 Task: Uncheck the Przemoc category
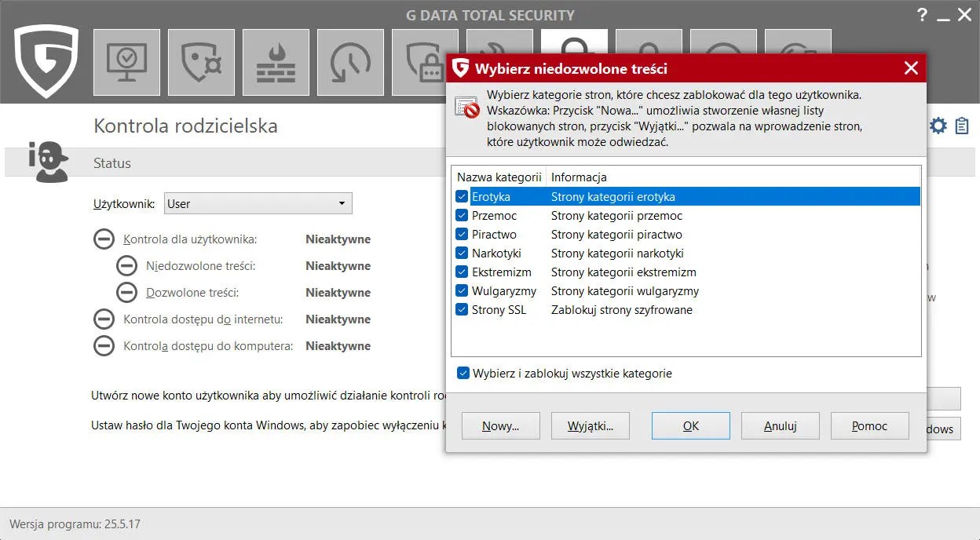(x=462, y=216)
